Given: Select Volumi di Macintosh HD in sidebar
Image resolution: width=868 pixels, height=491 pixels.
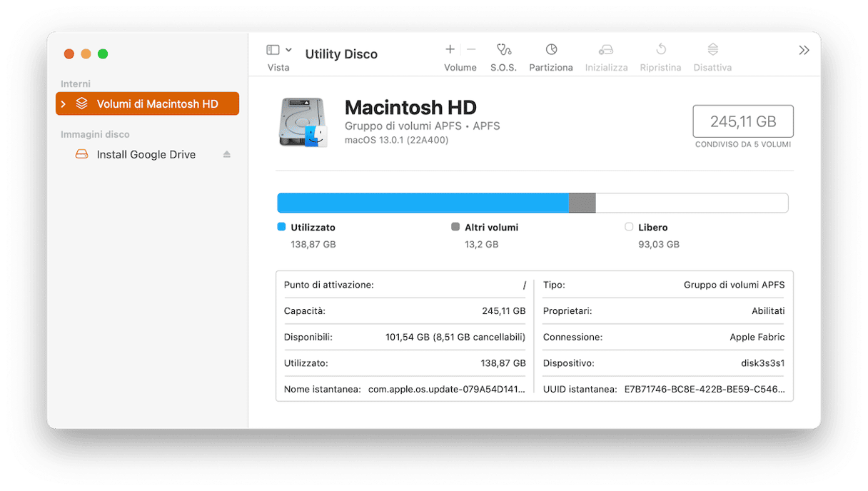Looking at the screenshot, I should [x=147, y=103].
